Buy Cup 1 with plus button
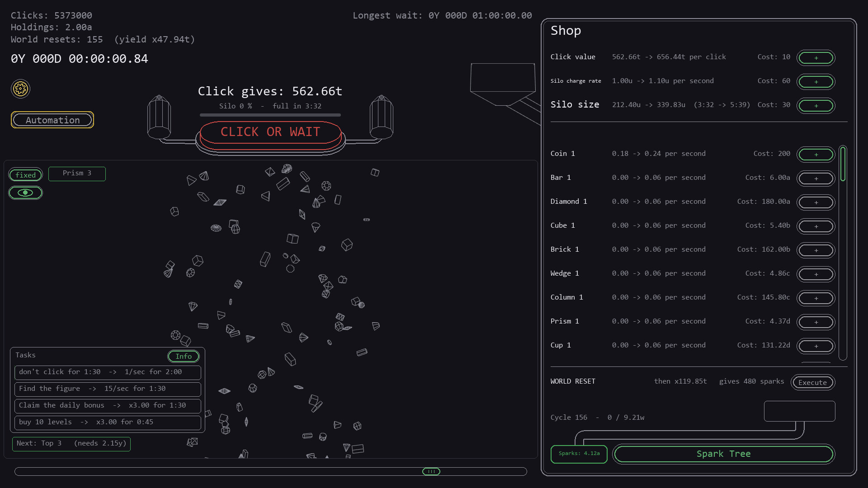The width and height of the screenshot is (868, 488). 816,346
